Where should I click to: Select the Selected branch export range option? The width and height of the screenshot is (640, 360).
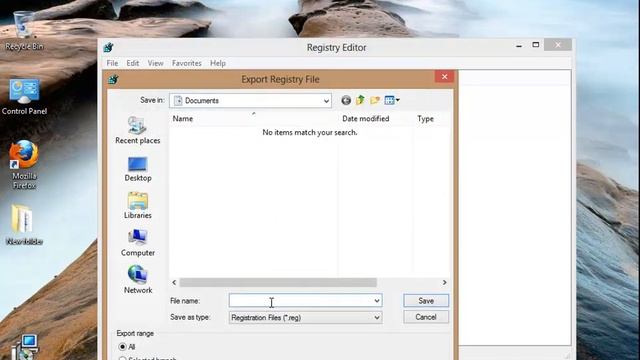147,359
